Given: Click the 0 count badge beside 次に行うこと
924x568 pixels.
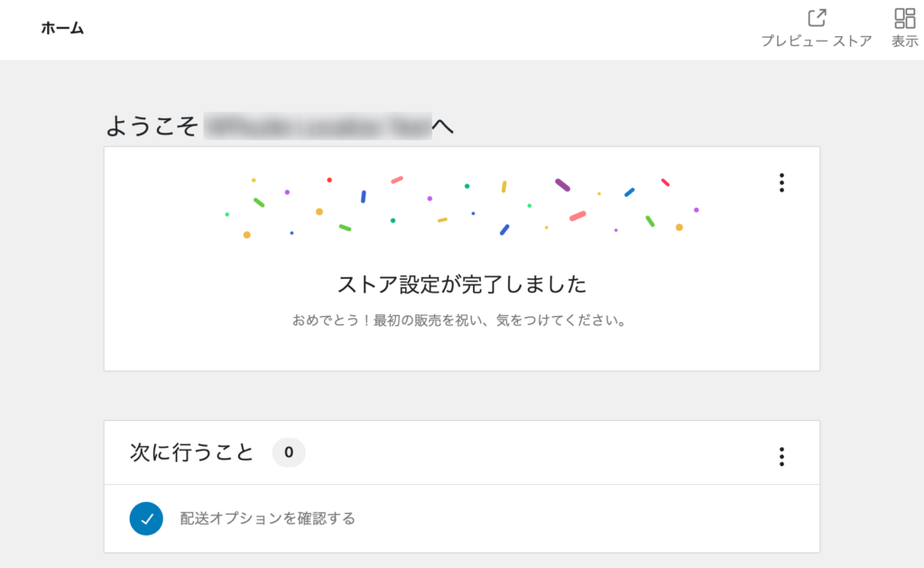Looking at the screenshot, I should [289, 452].
